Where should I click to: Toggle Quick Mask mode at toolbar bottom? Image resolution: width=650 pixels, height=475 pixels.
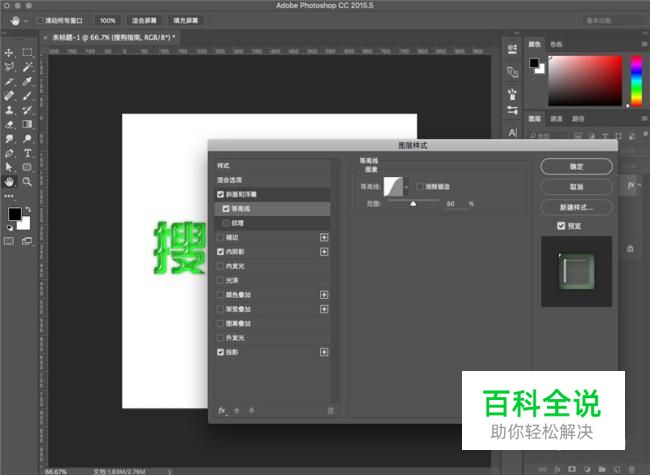click(9, 241)
